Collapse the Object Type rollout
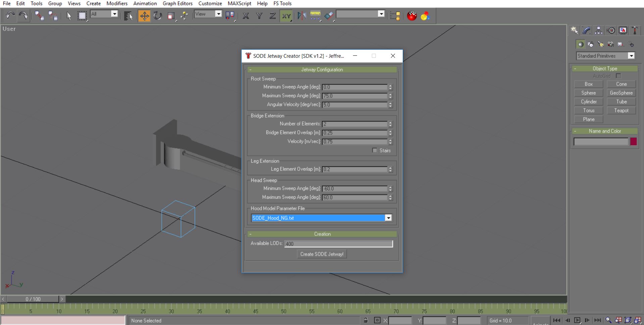This screenshot has width=644, height=325. tap(605, 68)
